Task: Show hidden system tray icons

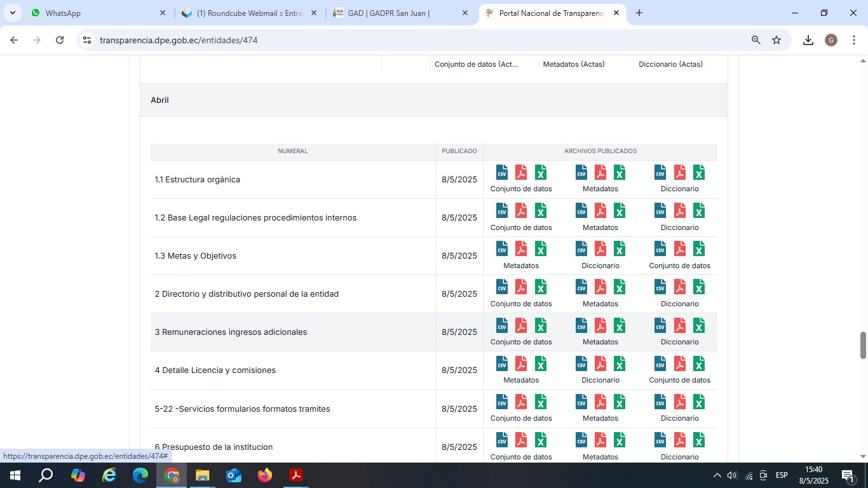Action: [x=717, y=475]
